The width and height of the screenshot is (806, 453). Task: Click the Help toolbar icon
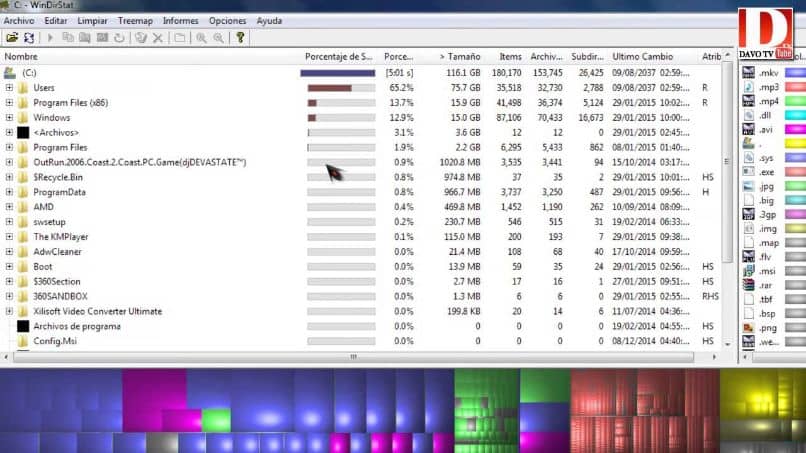pos(240,38)
